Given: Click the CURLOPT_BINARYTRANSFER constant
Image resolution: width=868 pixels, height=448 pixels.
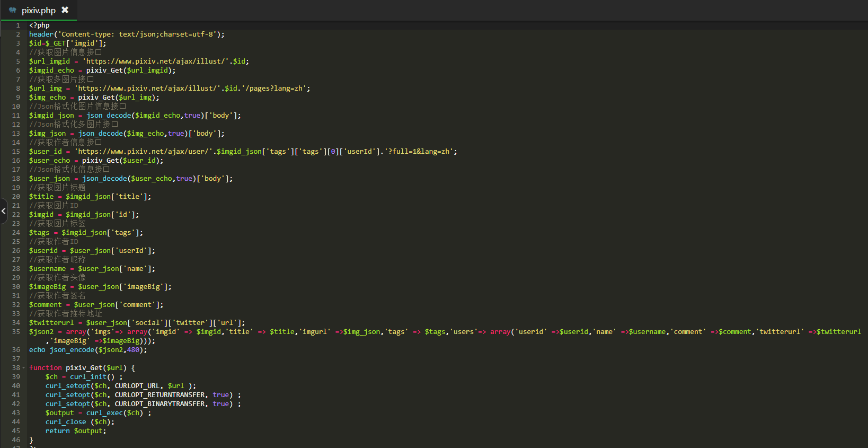Looking at the screenshot, I should tap(160, 404).
